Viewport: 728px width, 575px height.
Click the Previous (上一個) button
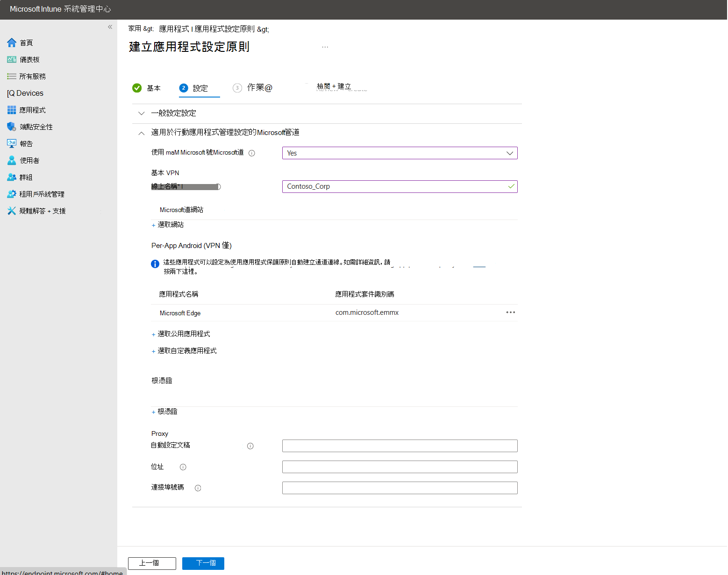click(x=152, y=563)
